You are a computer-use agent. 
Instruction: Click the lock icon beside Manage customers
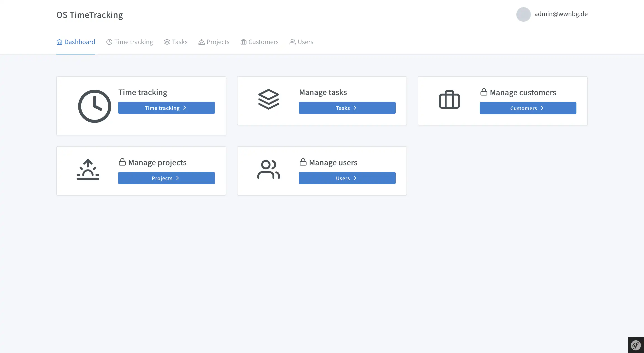484,92
